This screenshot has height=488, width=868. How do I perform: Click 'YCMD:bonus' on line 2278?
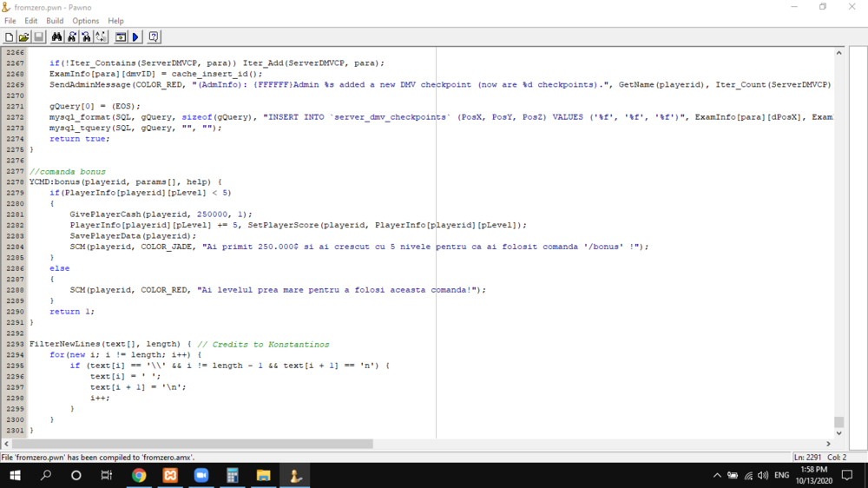pos(54,181)
